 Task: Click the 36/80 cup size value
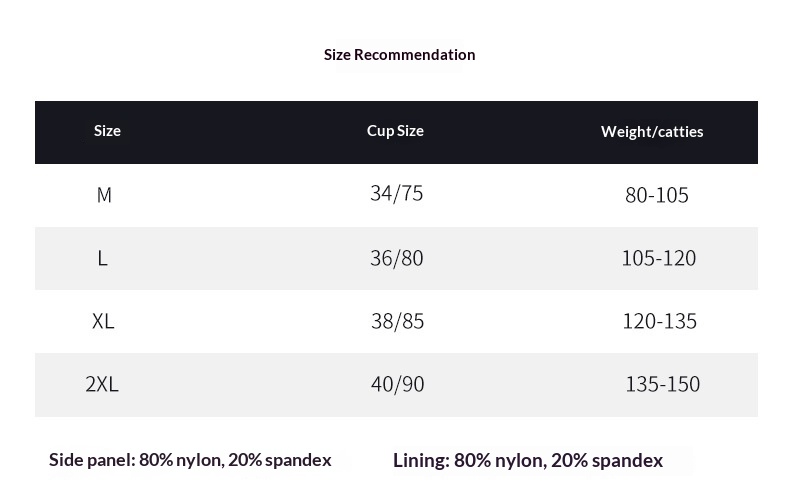coord(396,258)
